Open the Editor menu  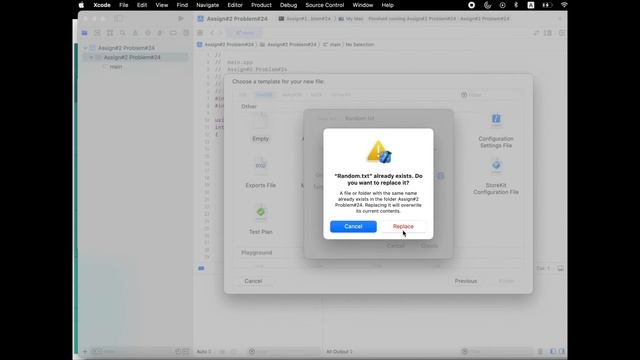coord(235,5)
